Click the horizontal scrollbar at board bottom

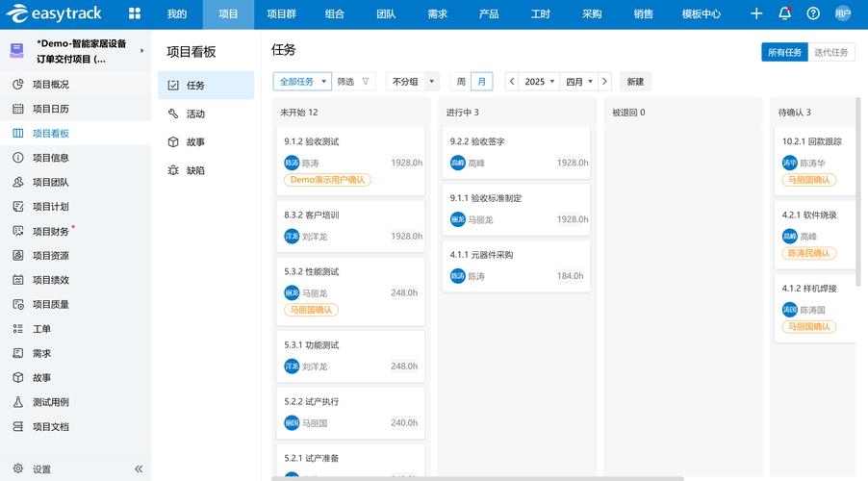pos(477,479)
